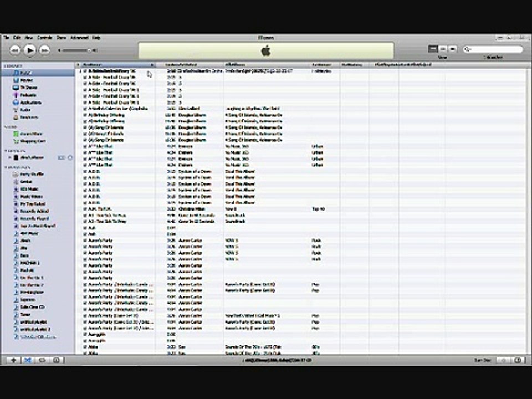Open the View menu

click(x=29, y=38)
